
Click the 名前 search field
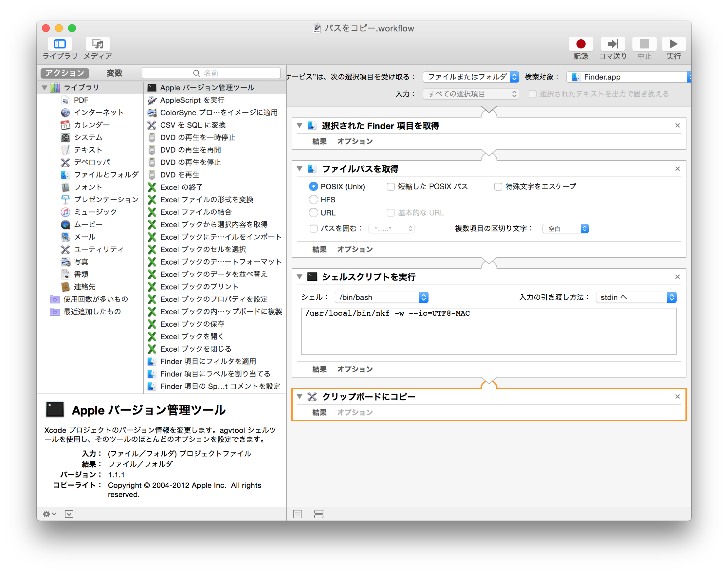click(211, 73)
